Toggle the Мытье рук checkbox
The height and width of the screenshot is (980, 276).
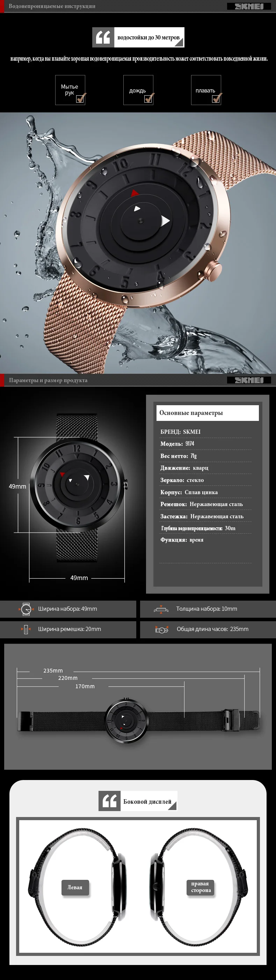(x=80, y=99)
